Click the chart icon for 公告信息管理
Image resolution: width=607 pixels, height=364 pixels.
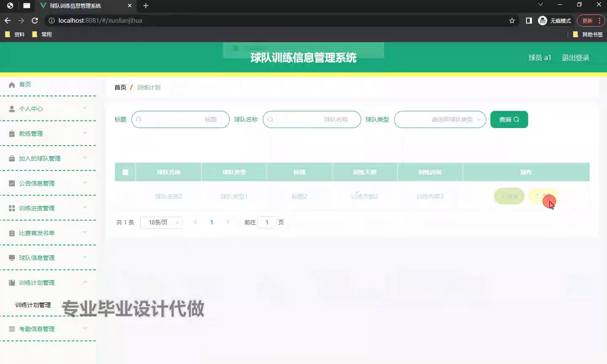tap(12, 183)
